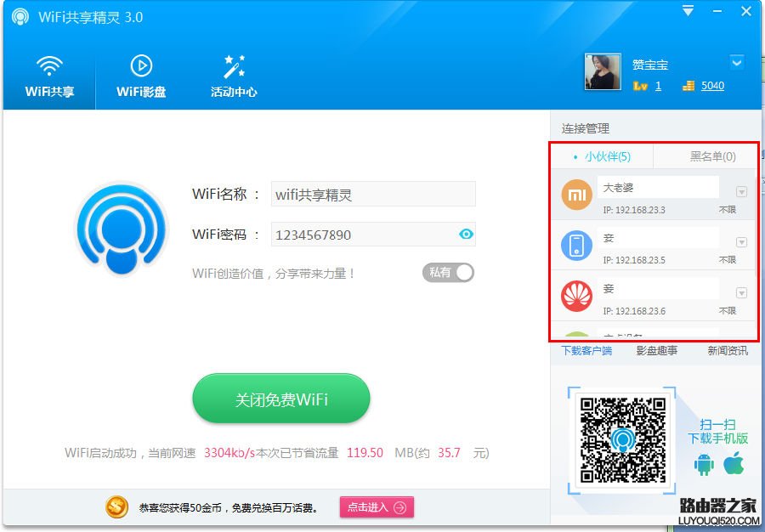Click the WiFi共享精灵 logo in title bar
This screenshot has width=765, height=532.
(20, 17)
